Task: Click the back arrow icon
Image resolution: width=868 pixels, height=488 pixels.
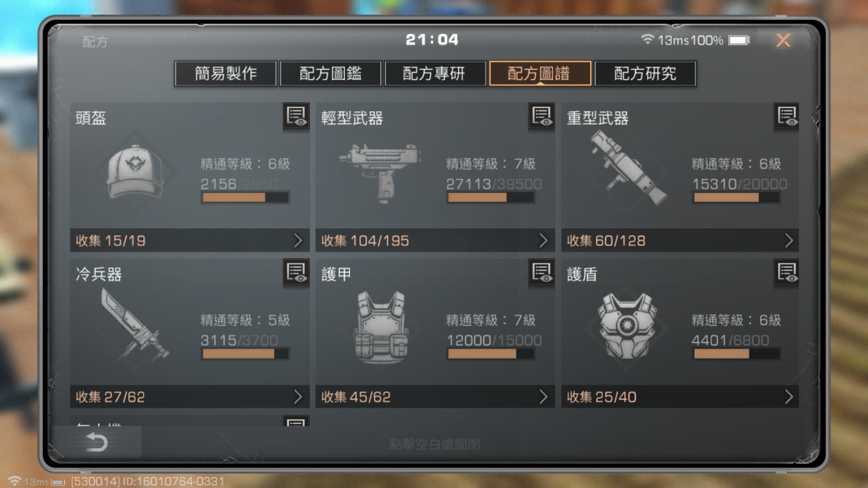Action: (97, 442)
